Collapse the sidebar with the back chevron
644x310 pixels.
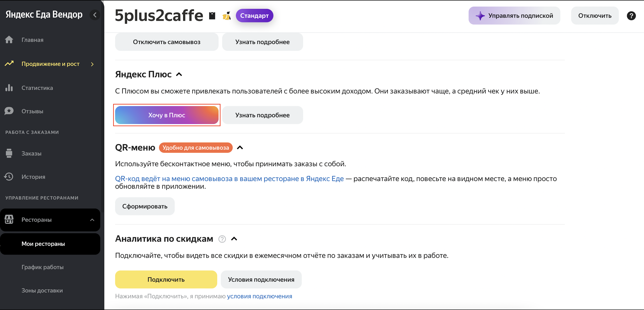95,15
